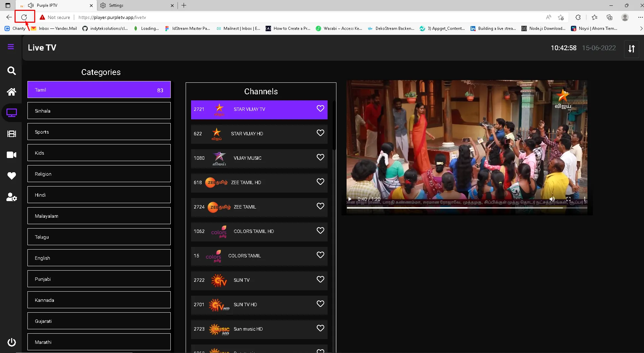The height and width of the screenshot is (353, 644).
Task: Mute the video player volume
Action: coord(552,199)
